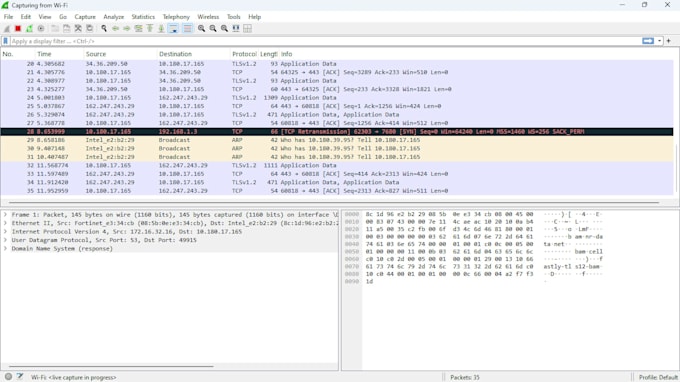Expand the Ethernet II details row
Viewport: 680px width, 382px height.
5,223
